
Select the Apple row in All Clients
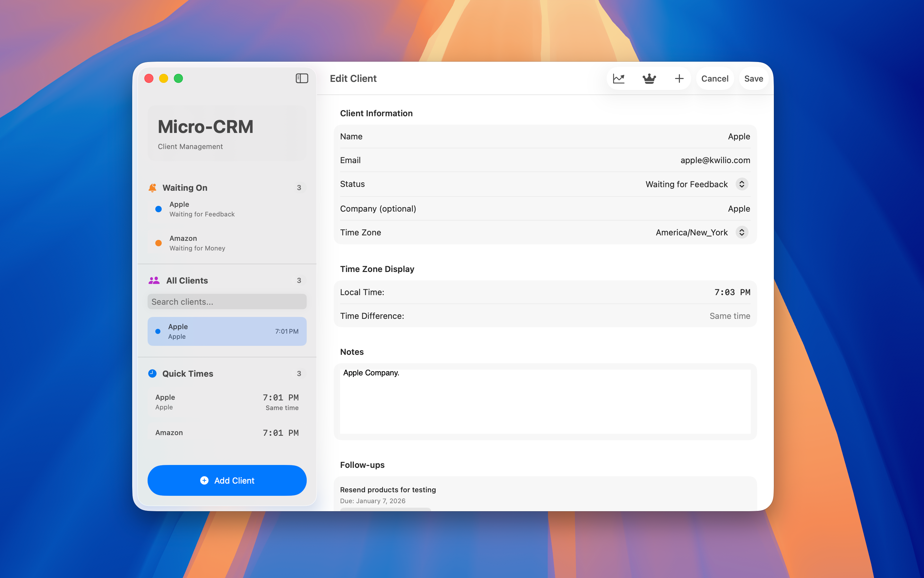227,331
